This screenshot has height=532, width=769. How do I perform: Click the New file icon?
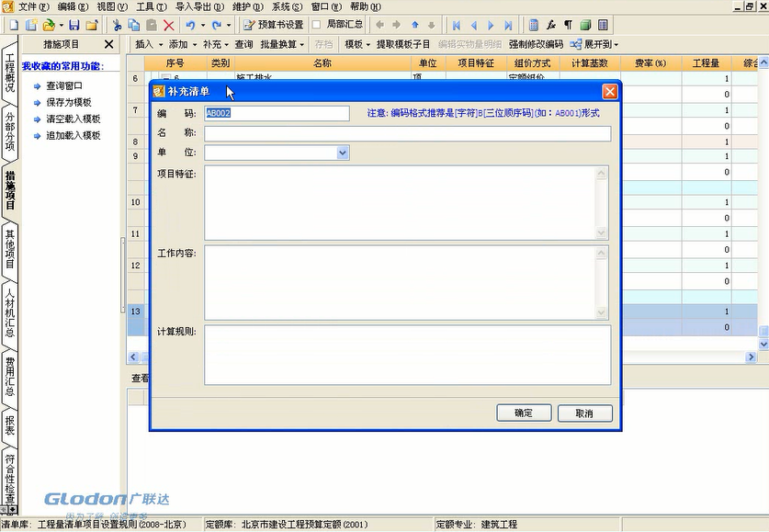[x=13, y=25]
